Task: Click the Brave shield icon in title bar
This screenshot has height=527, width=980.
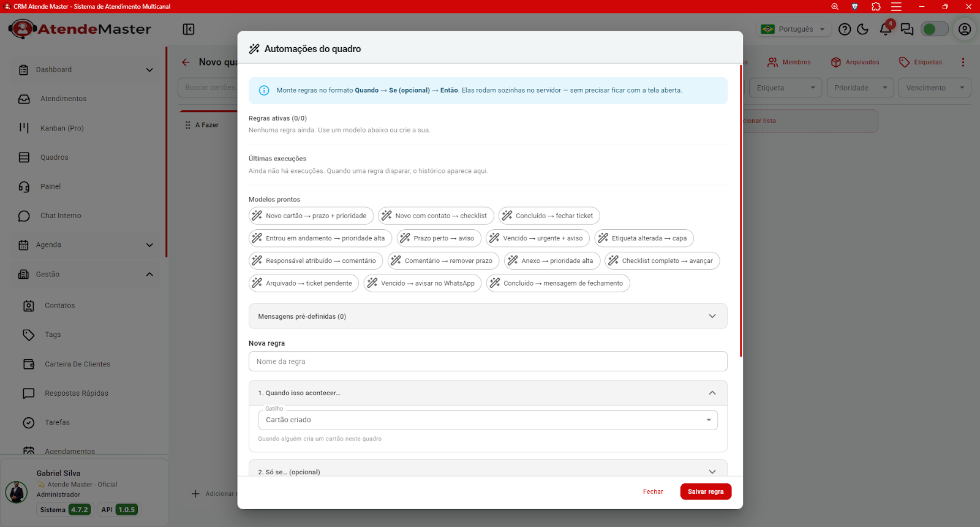Action: [854, 7]
